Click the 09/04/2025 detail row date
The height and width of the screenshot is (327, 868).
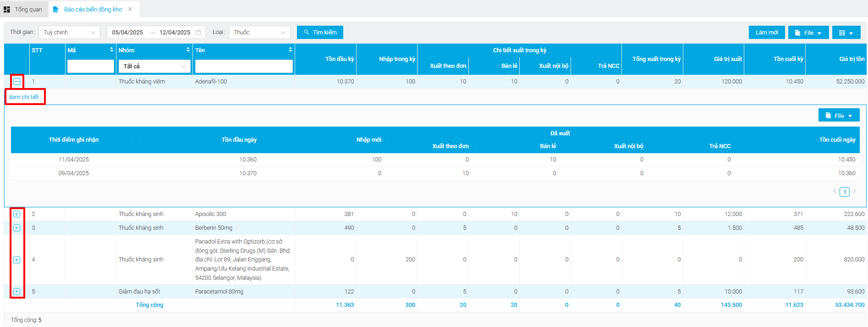74,173
